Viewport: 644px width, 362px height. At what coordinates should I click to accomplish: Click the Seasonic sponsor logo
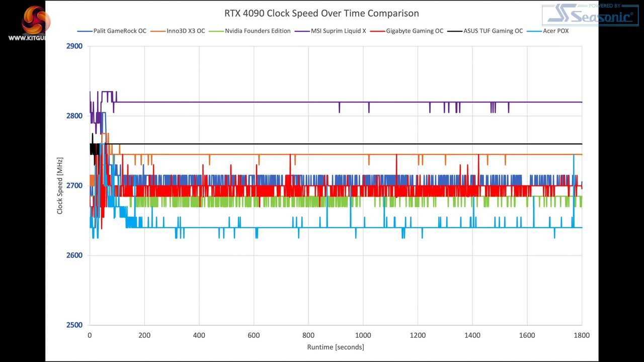coord(590,15)
